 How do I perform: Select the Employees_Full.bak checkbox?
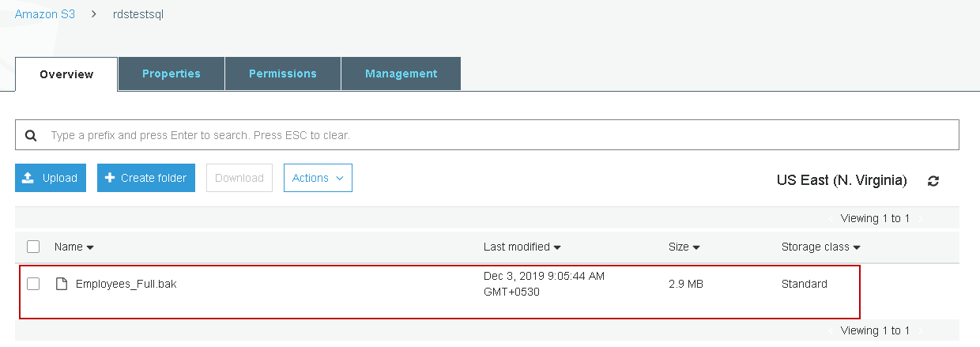(33, 284)
